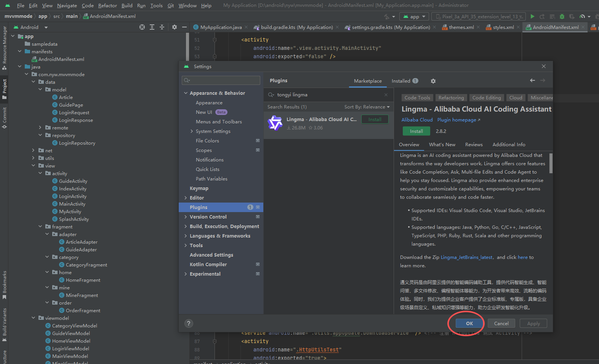Switch to Marketplace tab

click(x=368, y=81)
